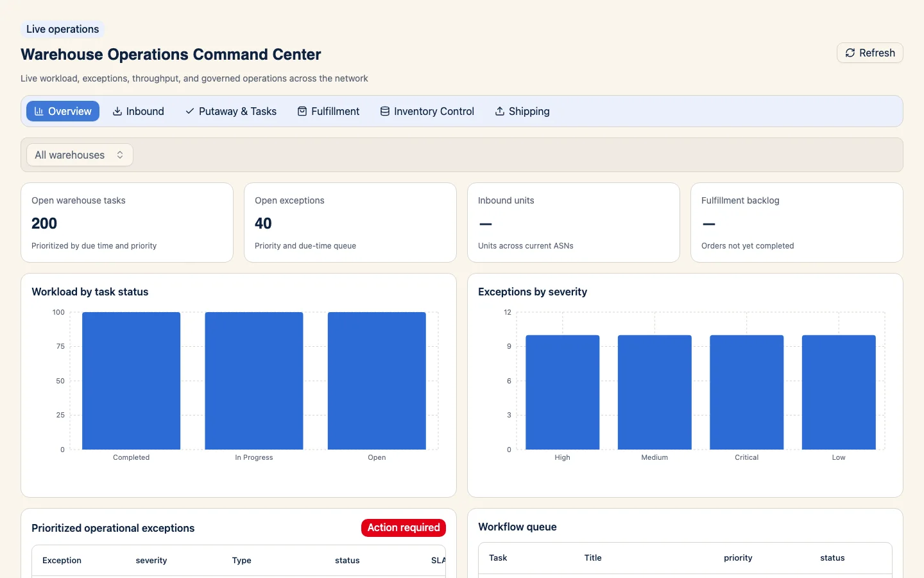This screenshot has width=924, height=578.
Task: Click the Inbound download icon
Action: pos(117,111)
